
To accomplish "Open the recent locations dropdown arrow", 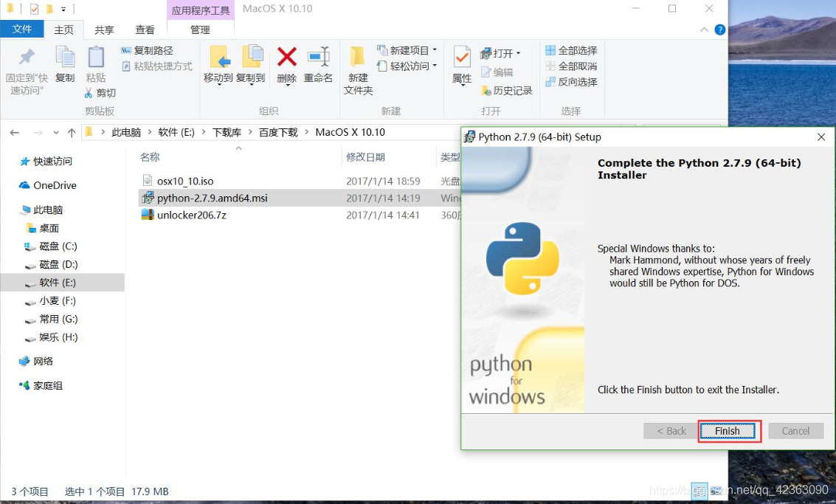I will point(56,133).
